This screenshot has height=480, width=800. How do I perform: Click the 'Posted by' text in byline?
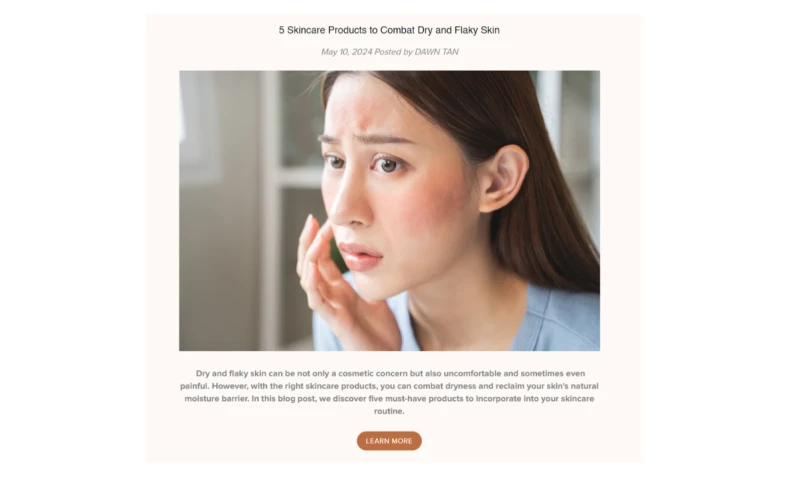pos(393,52)
